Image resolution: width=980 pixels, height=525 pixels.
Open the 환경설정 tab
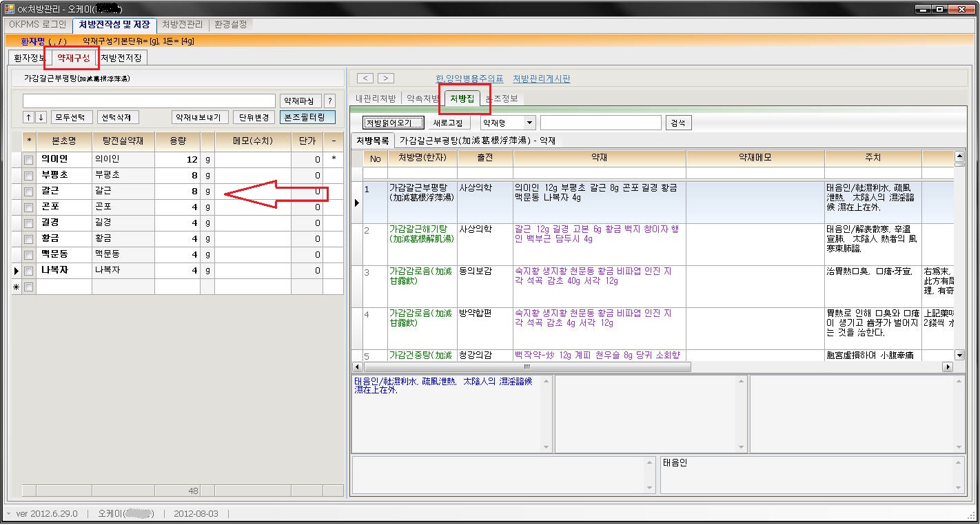click(x=230, y=24)
